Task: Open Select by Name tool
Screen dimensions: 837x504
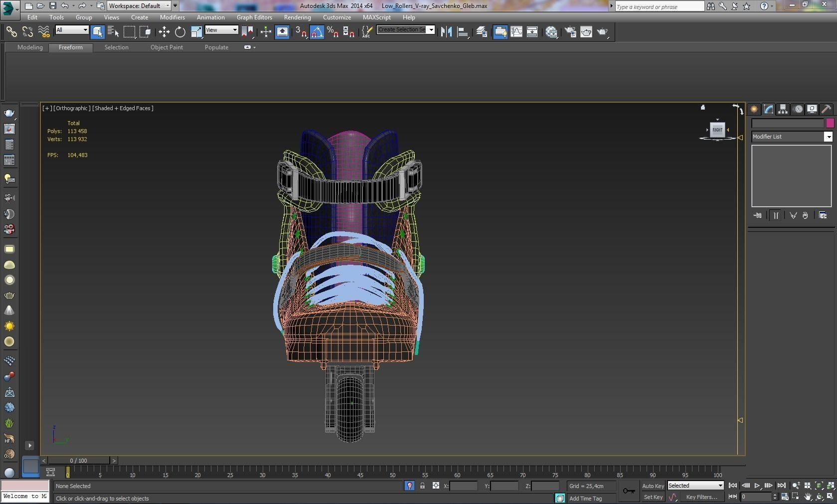Action: [x=113, y=32]
